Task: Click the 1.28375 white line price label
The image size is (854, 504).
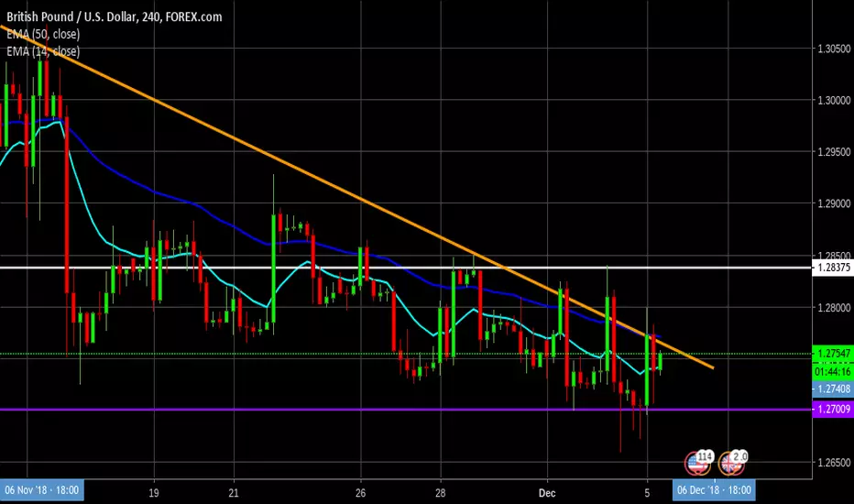Action: 833,268
